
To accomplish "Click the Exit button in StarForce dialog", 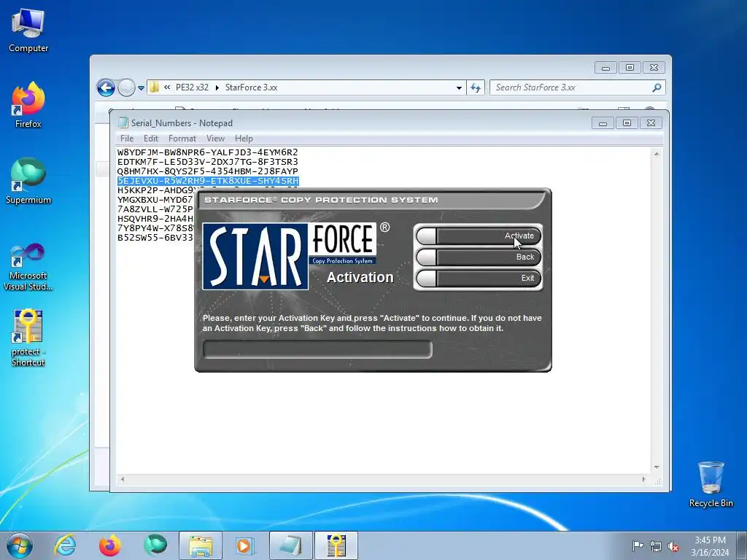I will coord(479,278).
